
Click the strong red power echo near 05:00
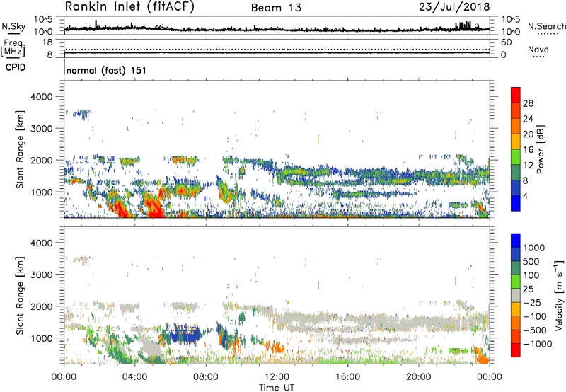click(154, 205)
